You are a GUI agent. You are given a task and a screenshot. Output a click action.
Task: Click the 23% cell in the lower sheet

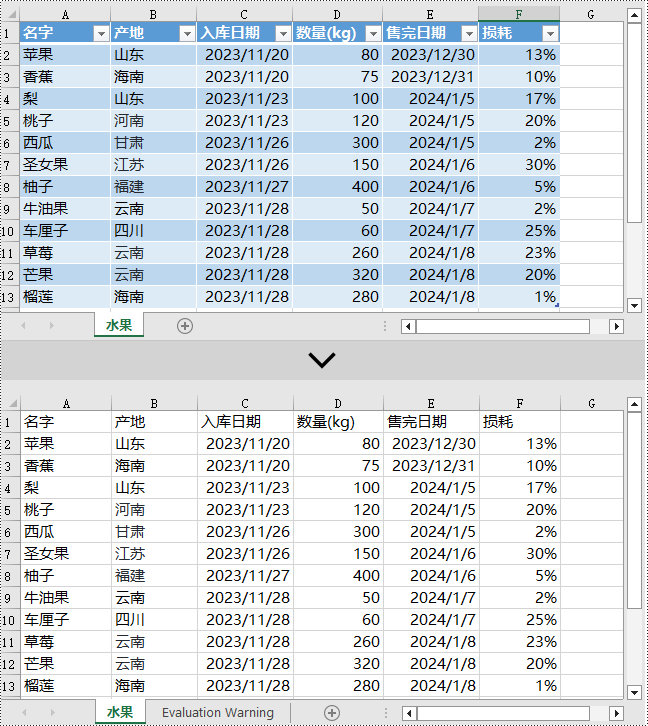point(520,642)
